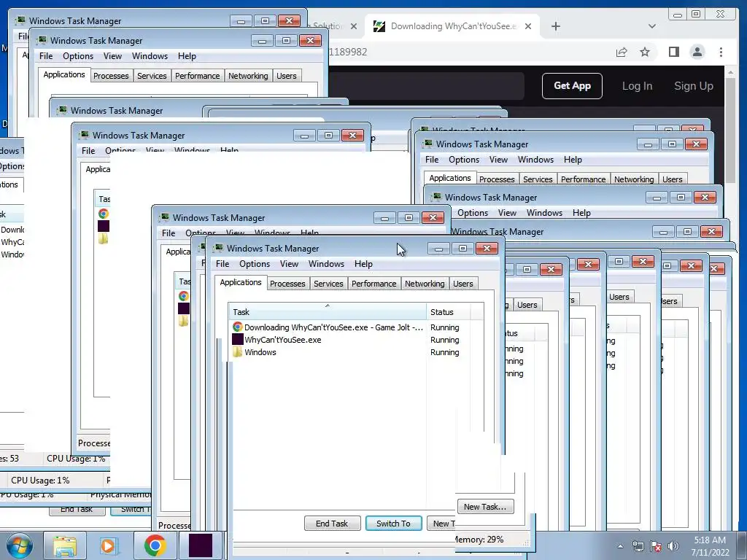This screenshot has height=560, width=747.
Task: Select the dark purple WhyCan'tYouSee taskbar button
Action: point(201,545)
